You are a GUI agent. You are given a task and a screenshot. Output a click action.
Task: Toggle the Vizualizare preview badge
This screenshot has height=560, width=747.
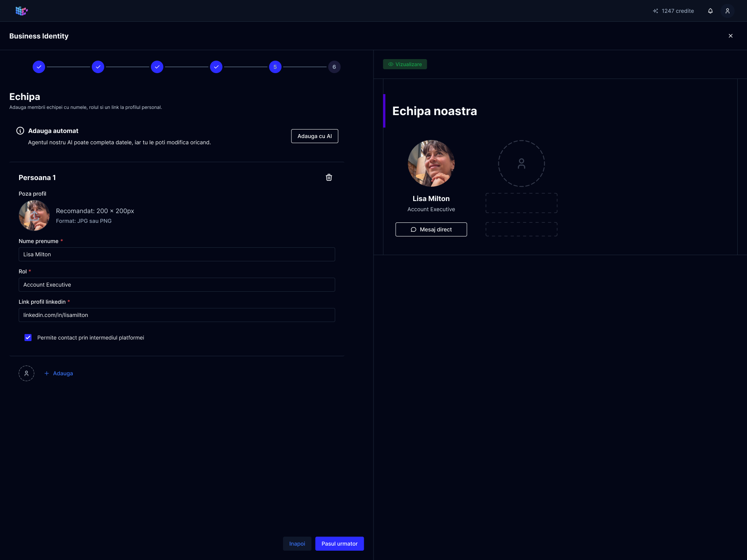[405, 64]
